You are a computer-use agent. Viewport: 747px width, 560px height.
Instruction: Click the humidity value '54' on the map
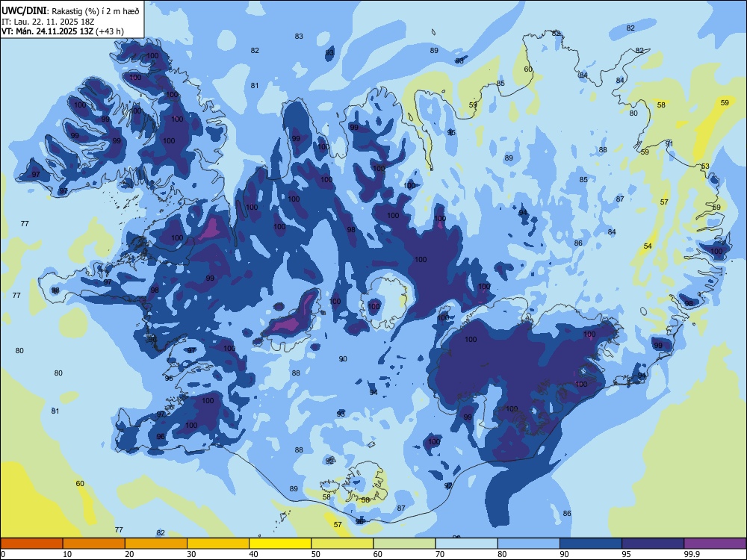point(648,246)
